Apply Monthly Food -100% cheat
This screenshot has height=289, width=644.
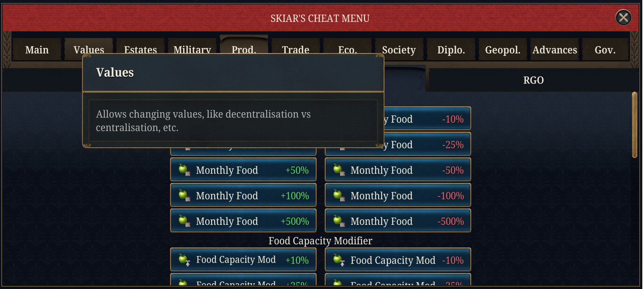point(398,195)
